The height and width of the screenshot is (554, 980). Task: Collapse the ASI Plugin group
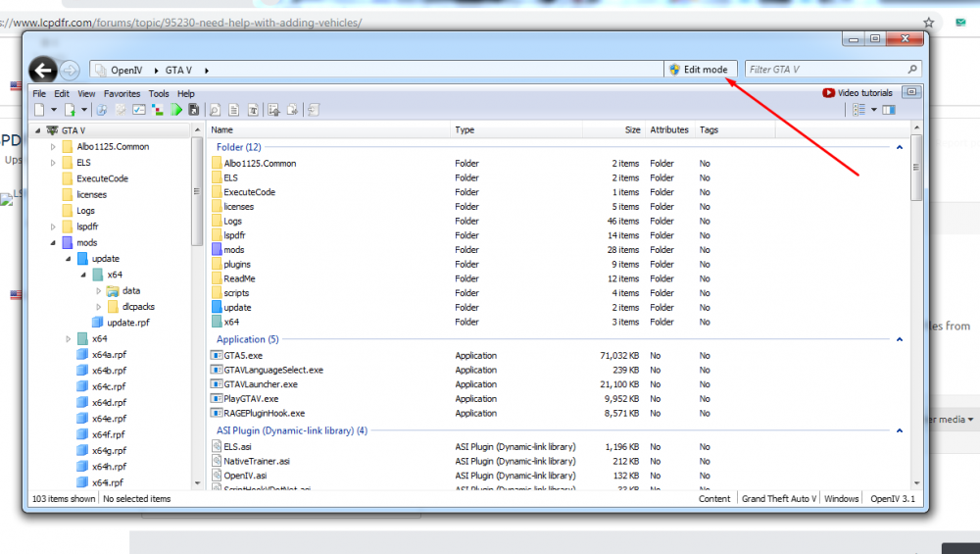coord(900,430)
